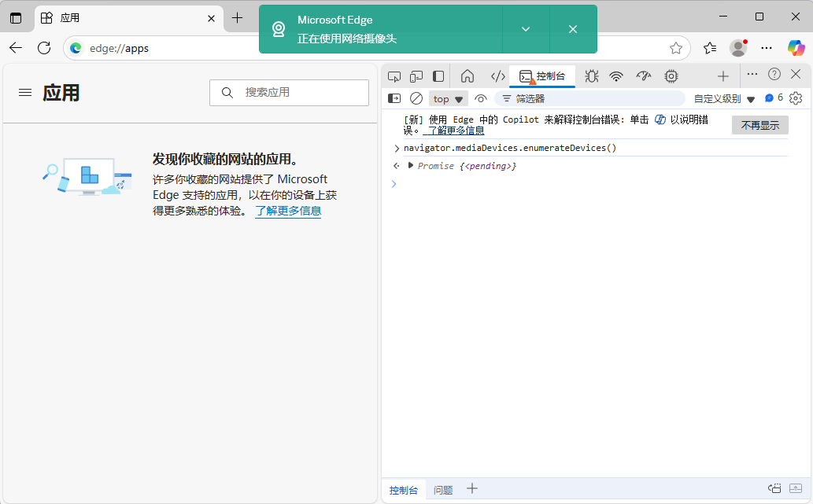
Task: Click the 不再显示 button
Action: tap(759, 125)
